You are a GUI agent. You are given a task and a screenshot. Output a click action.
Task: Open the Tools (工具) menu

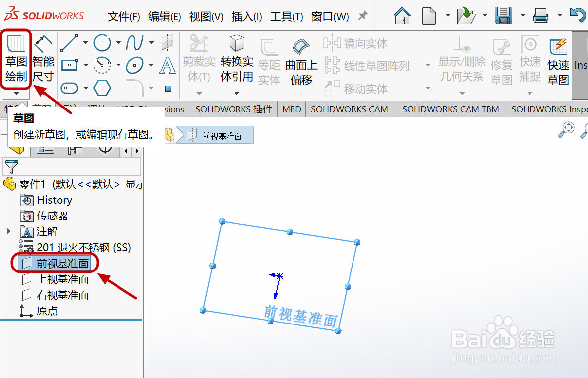(x=287, y=17)
